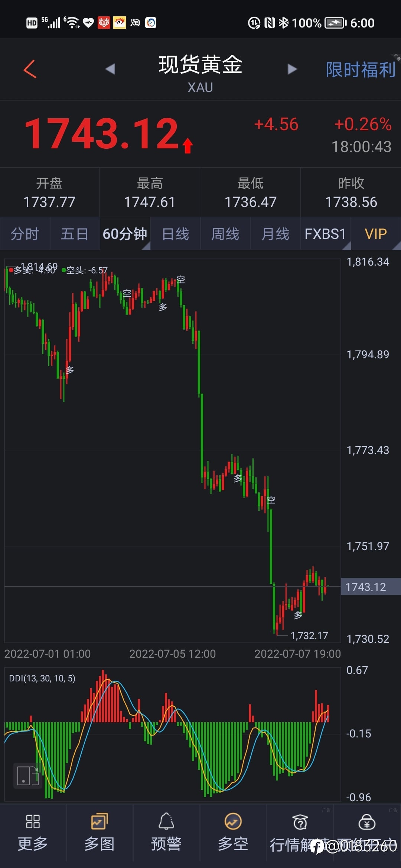The height and width of the screenshot is (868, 401).
Task: Tap the 开盘 1737.77 cell
Action: point(49,193)
